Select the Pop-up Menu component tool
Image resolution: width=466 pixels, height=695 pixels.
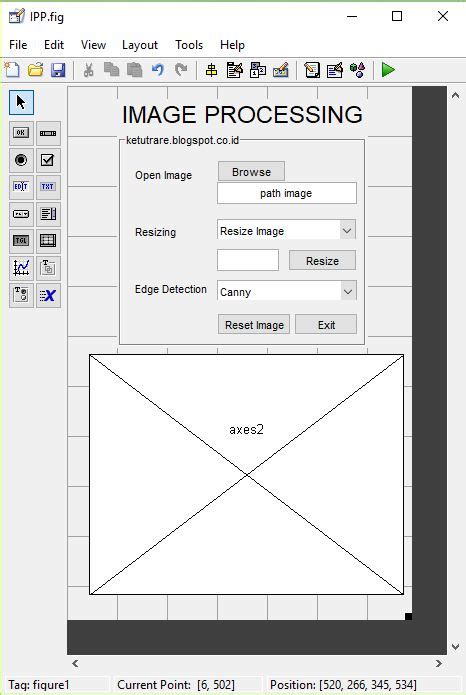point(21,214)
